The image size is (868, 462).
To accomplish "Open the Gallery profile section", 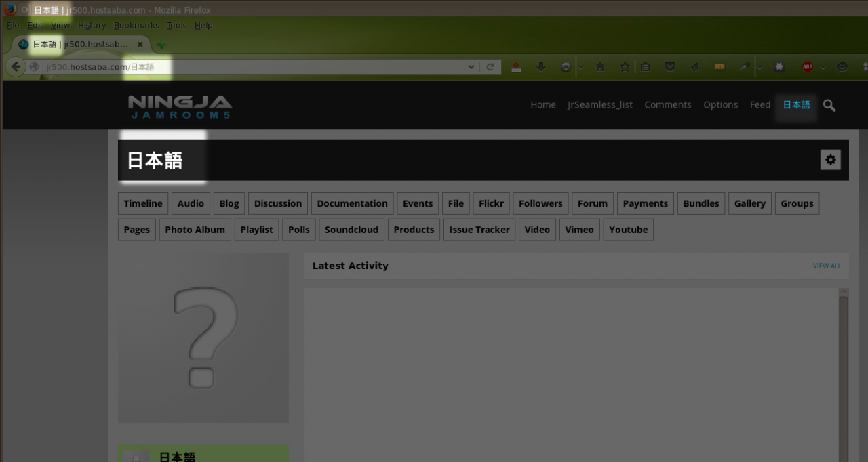I will coord(749,203).
